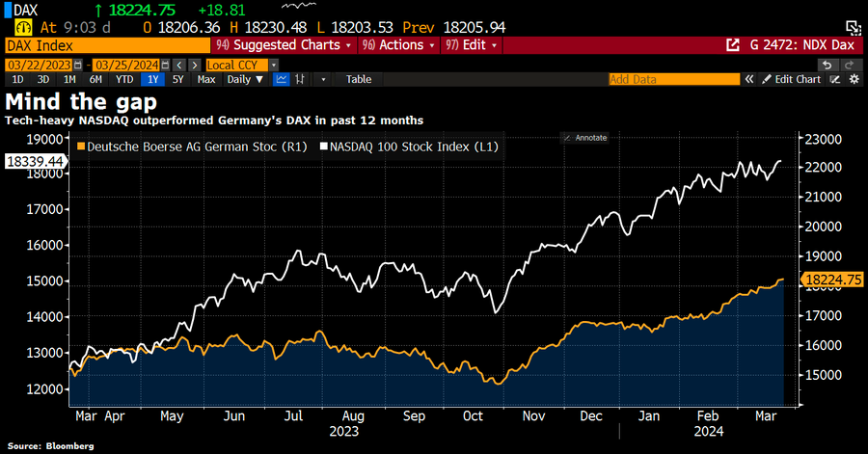This screenshot has height=454, width=868.
Task: Select the line chart type icon
Action: pos(282,80)
